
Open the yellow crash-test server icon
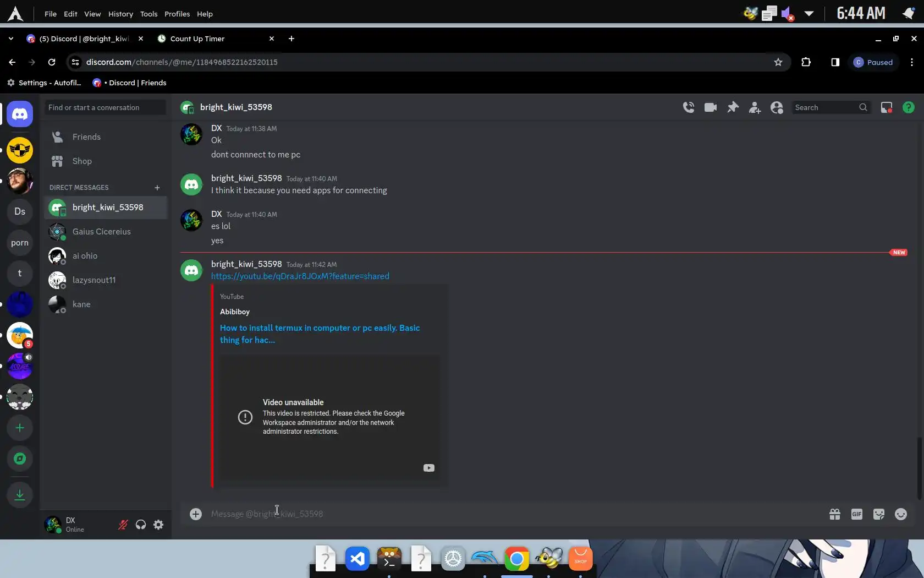pyautogui.click(x=20, y=150)
